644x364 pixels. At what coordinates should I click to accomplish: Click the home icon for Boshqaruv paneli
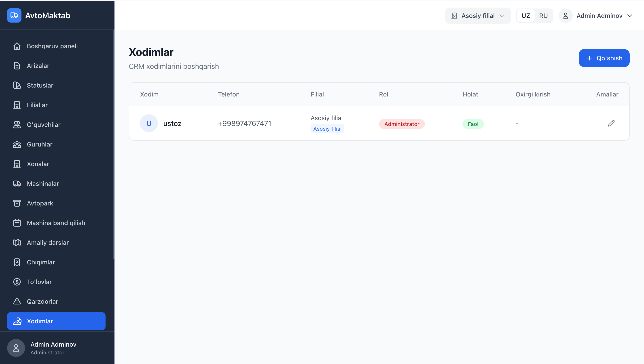pyautogui.click(x=17, y=46)
